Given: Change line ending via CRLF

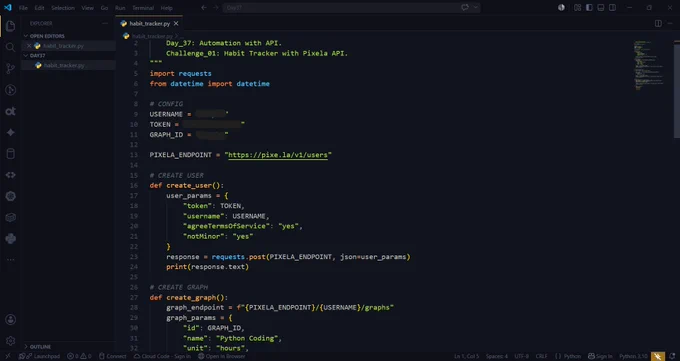Looking at the screenshot, I should [541, 356].
